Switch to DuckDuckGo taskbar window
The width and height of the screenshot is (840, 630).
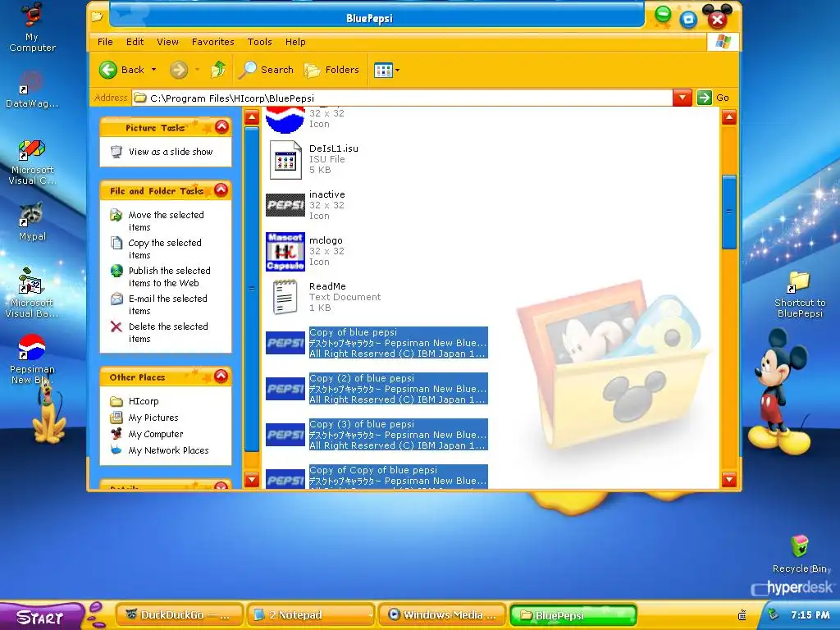[180, 615]
